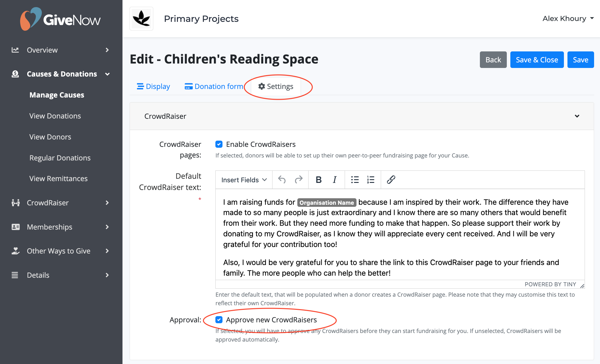Open Regular Donations in sidebar
The height and width of the screenshot is (364, 600).
[60, 158]
